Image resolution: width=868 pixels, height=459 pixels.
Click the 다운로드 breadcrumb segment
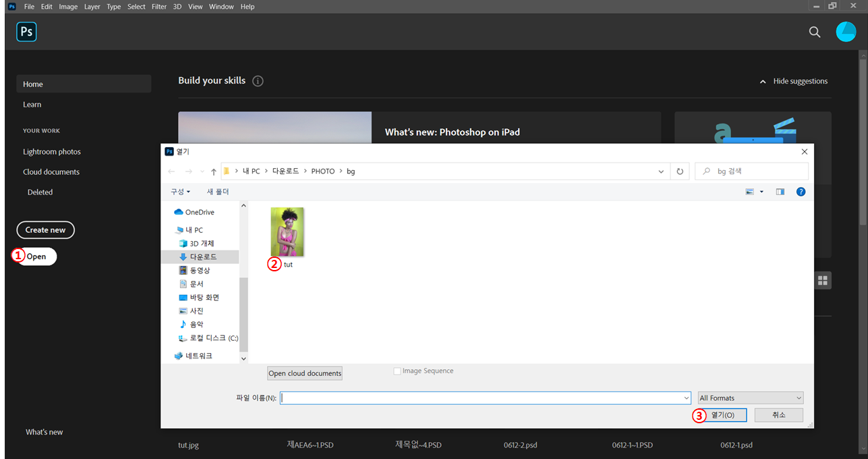tap(285, 171)
